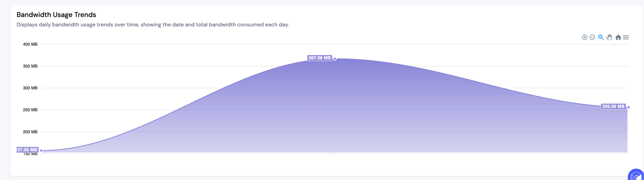Click the 57.06 MB data label
The height and width of the screenshot is (180, 644).
pos(27,150)
